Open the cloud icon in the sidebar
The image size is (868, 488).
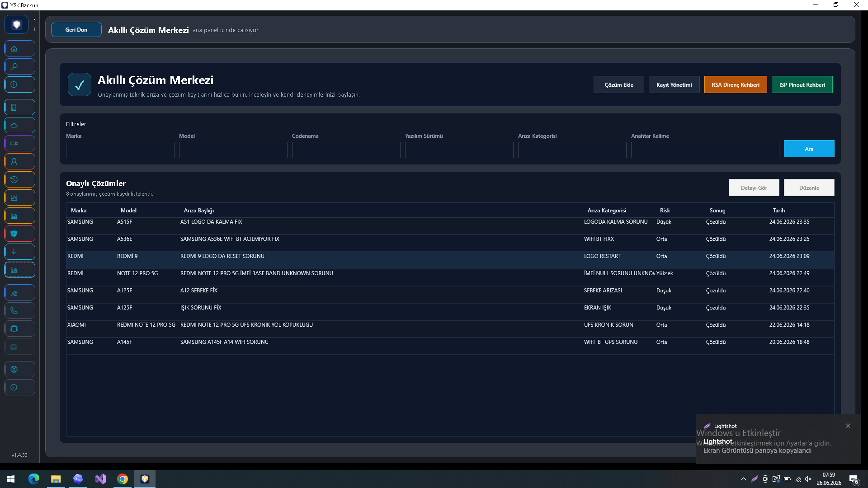point(19,125)
